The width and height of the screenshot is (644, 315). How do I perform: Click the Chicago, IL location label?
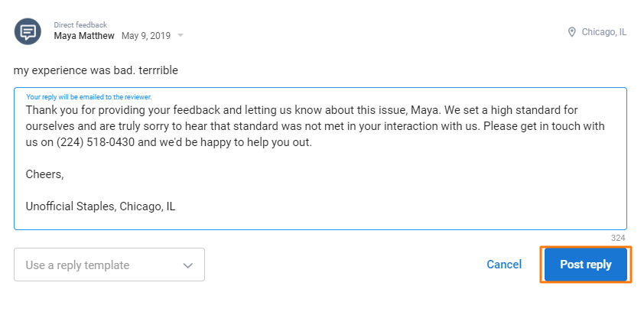pyautogui.click(x=604, y=32)
